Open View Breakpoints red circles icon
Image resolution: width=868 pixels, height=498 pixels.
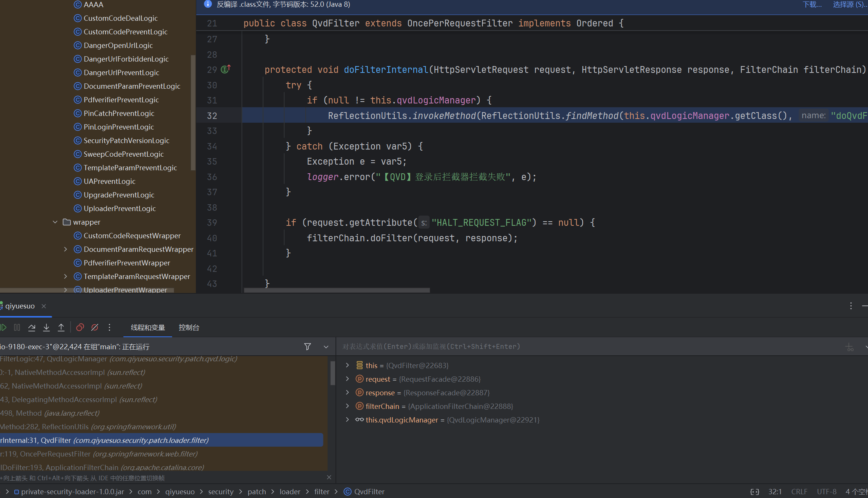[80, 327]
